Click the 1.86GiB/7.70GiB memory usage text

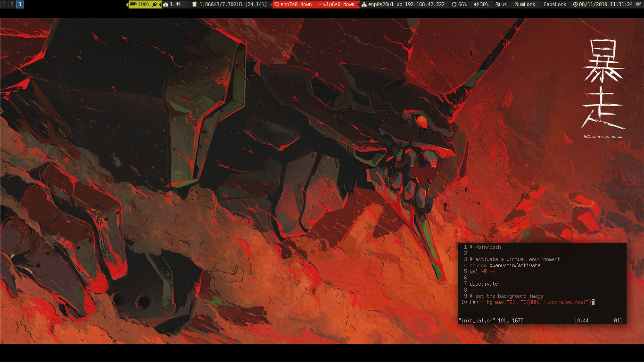click(x=233, y=4)
